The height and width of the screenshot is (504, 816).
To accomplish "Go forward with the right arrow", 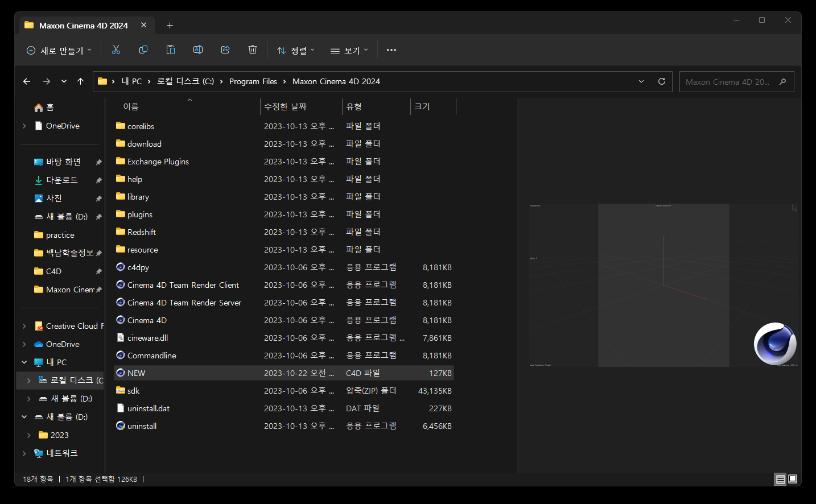I will tap(47, 81).
